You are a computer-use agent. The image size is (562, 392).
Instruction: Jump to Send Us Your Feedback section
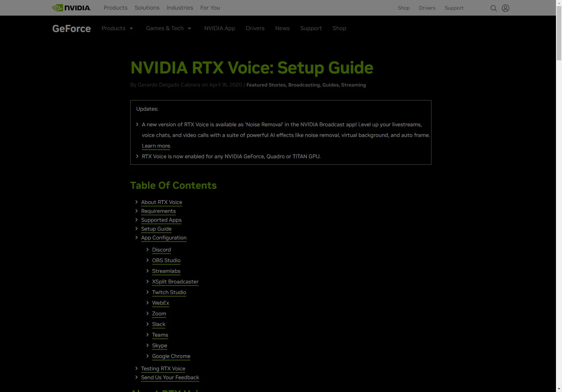point(170,377)
